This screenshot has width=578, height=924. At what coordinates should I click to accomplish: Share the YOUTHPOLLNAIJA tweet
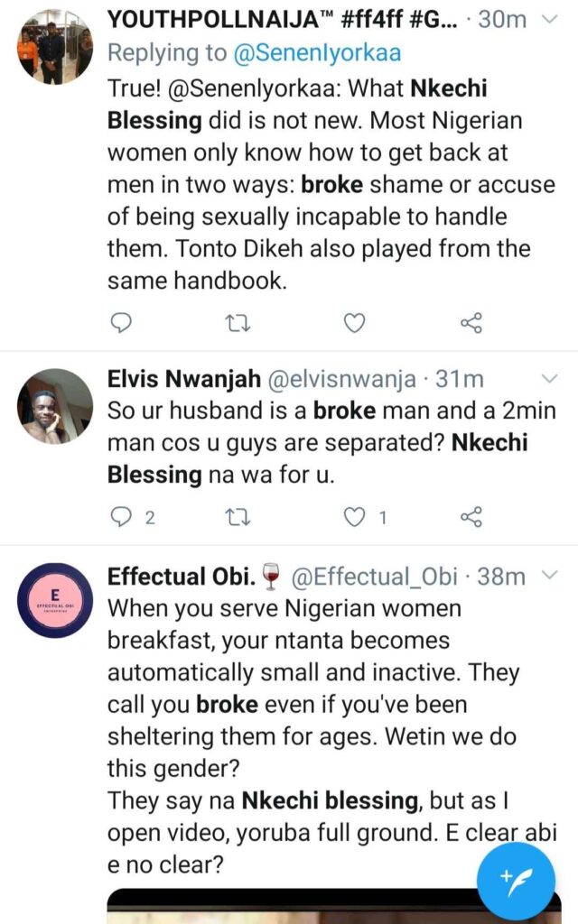click(x=471, y=322)
